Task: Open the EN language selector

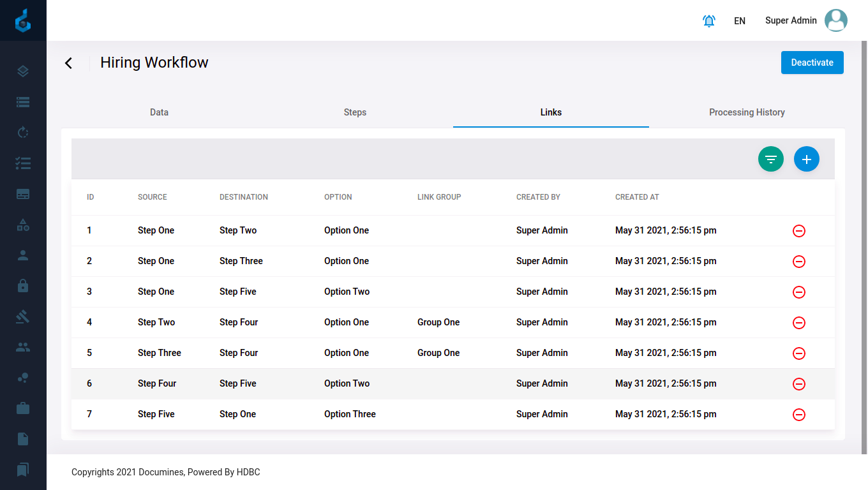Action: [739, 21]
